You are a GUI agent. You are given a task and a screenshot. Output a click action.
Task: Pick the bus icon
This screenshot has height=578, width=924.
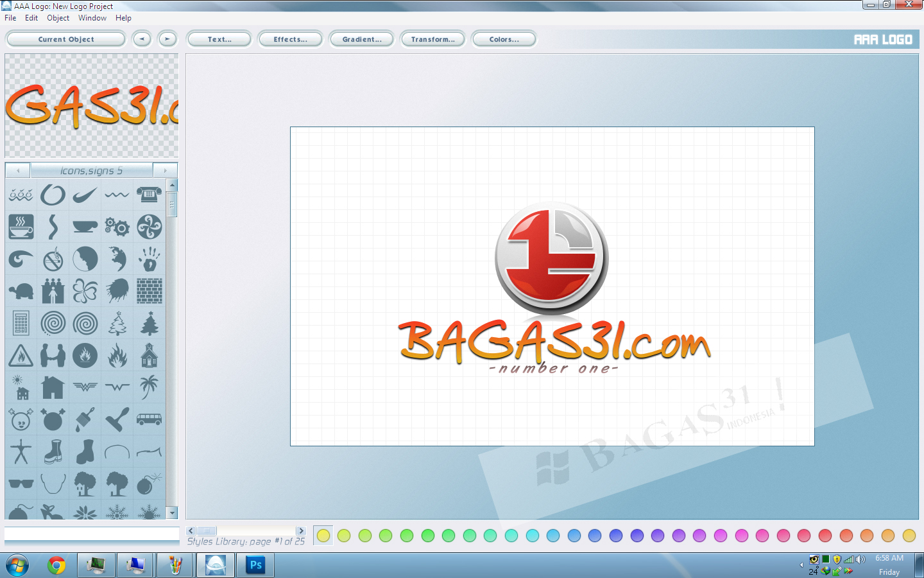(150, 419)
